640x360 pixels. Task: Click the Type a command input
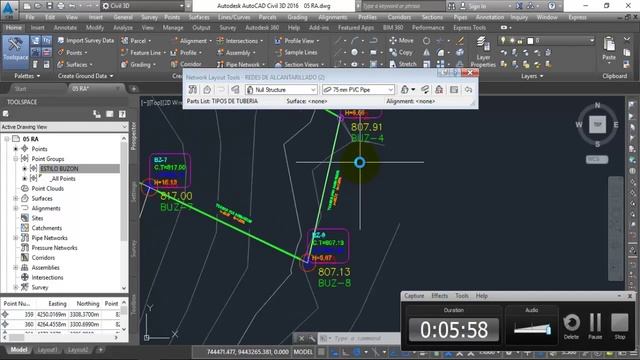(x=358, y=338)
